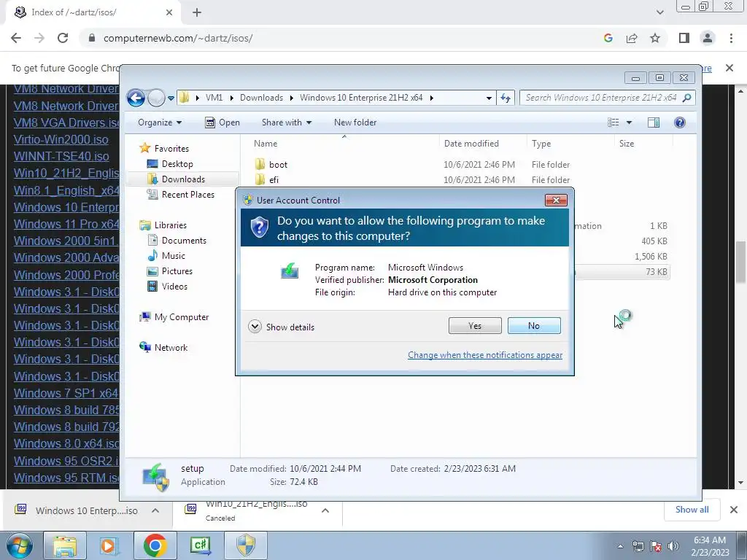Go back with Explorer back arrow
The height and width of the screenshot is (560, 747).
tap(136, 98)
